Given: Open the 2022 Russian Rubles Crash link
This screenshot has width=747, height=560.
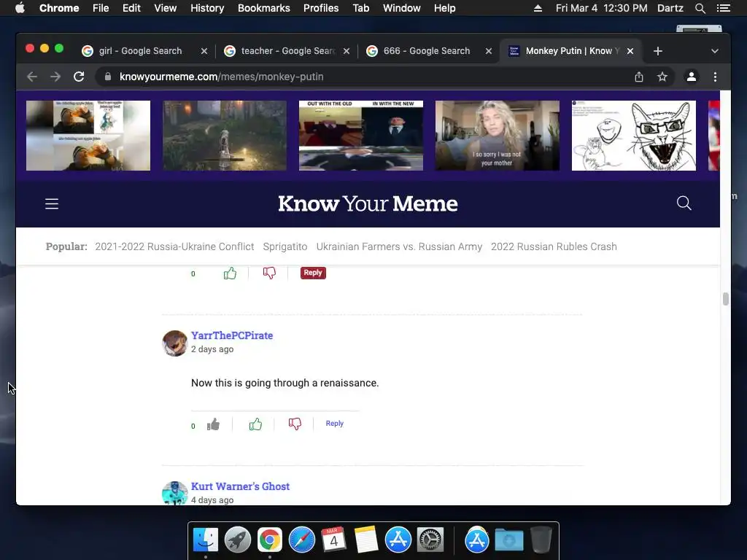Looking at the screenshot, I should [x=554, y=246].
